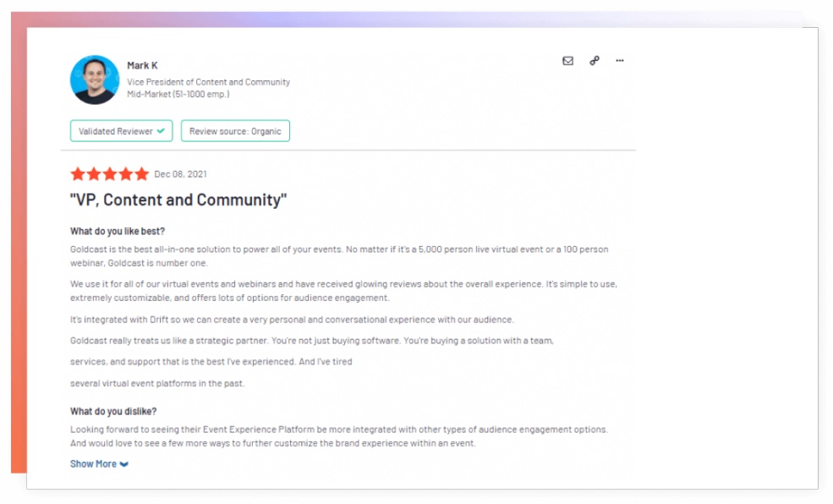Image resolution: width=833 pixels, height=504 pixels.
Task: Click Mark K's profile photo
Action: click(x=95, y=79)
